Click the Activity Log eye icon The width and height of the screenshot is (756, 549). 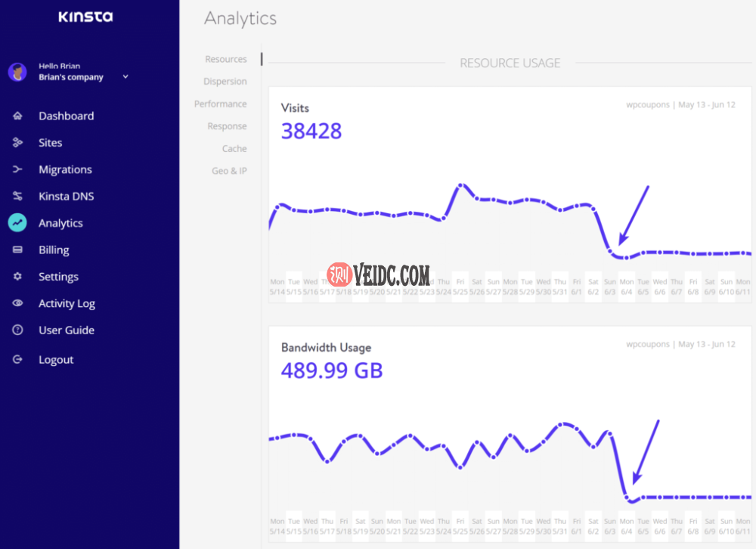pyautogui.click(x=17, y=303)
